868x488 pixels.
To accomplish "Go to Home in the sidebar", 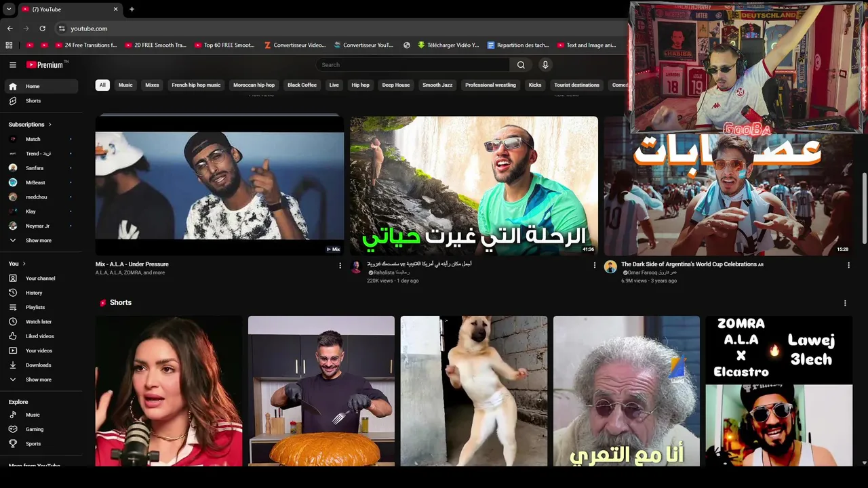I will click(41, 86).
